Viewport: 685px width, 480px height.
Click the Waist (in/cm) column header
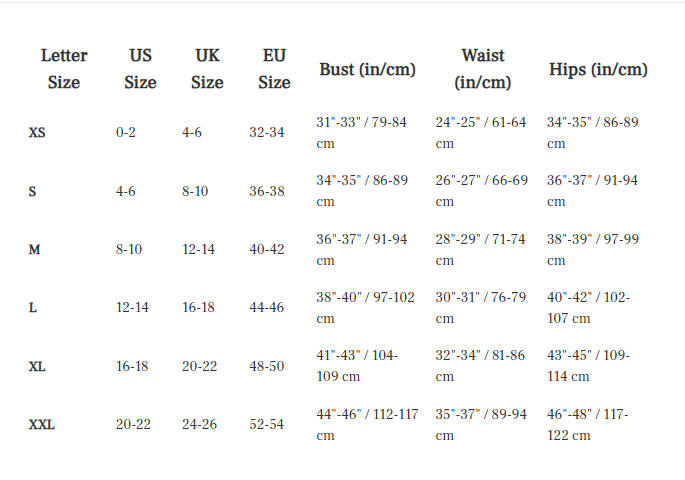pos(482,69)
